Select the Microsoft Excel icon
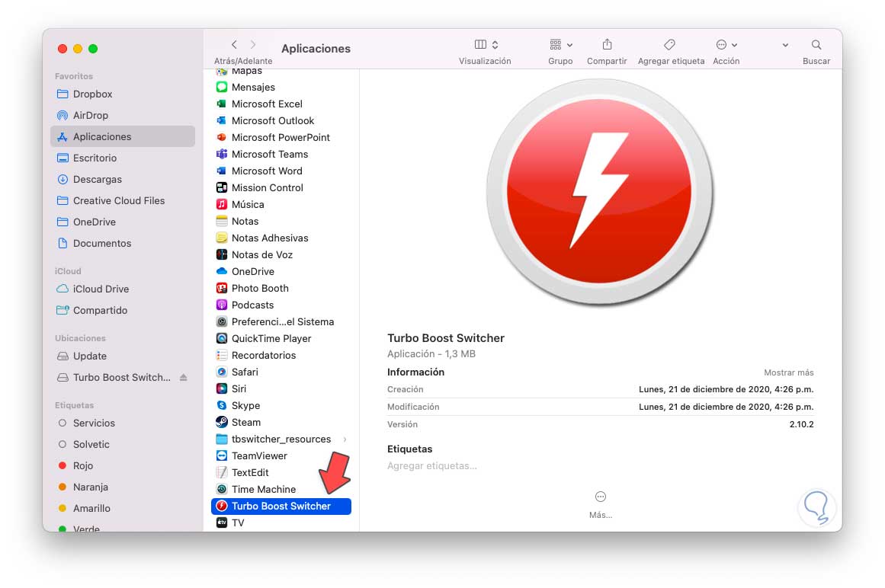Image resolution: width=885 pixels, height=588 pixels. tap(222, 104)
